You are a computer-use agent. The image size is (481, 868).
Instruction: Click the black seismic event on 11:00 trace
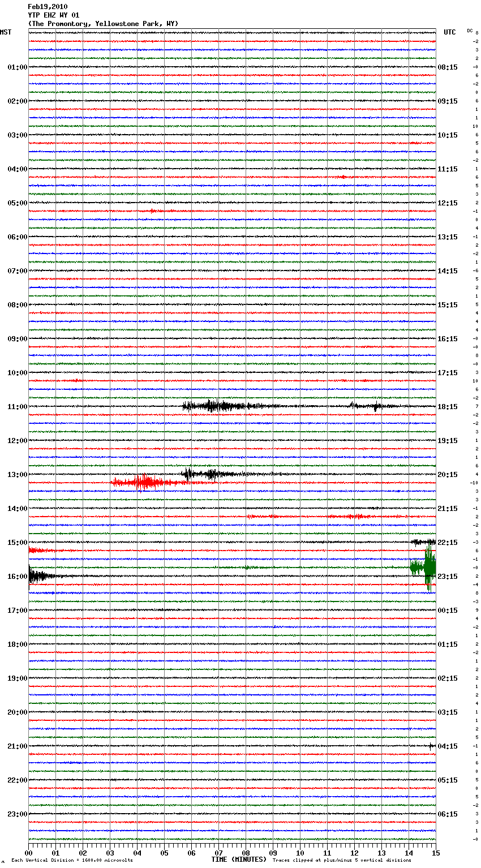tap(215, 406)
